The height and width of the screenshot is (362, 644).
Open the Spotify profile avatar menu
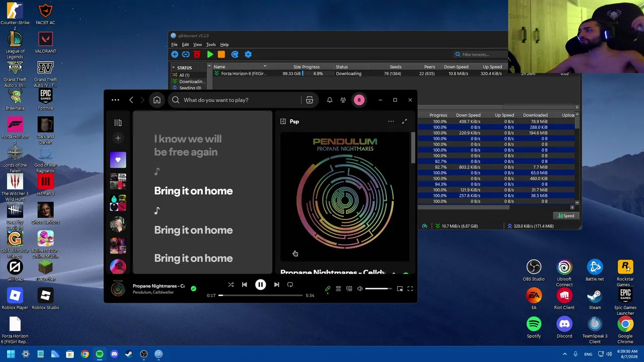(359, 100)
